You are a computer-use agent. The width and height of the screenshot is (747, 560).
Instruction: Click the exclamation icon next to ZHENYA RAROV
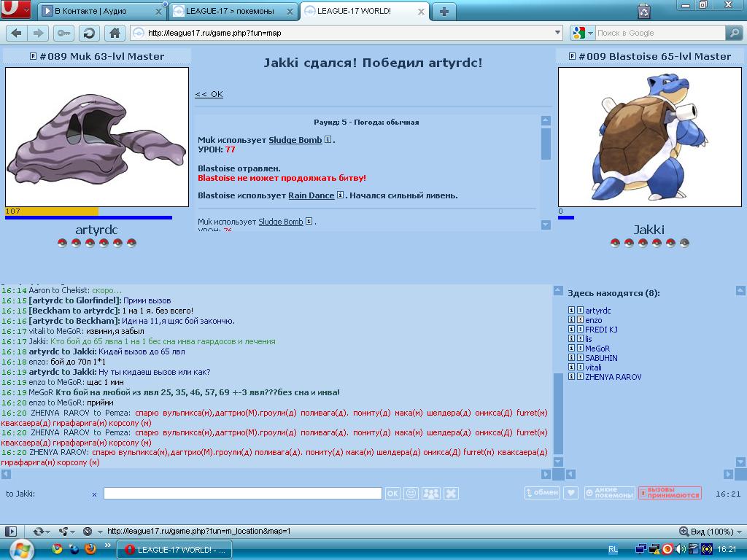click(x=580, y=376)
